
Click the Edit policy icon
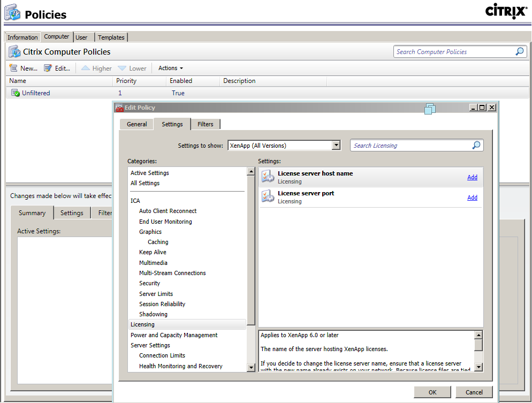pyautogui.click(x=47, y=68)
